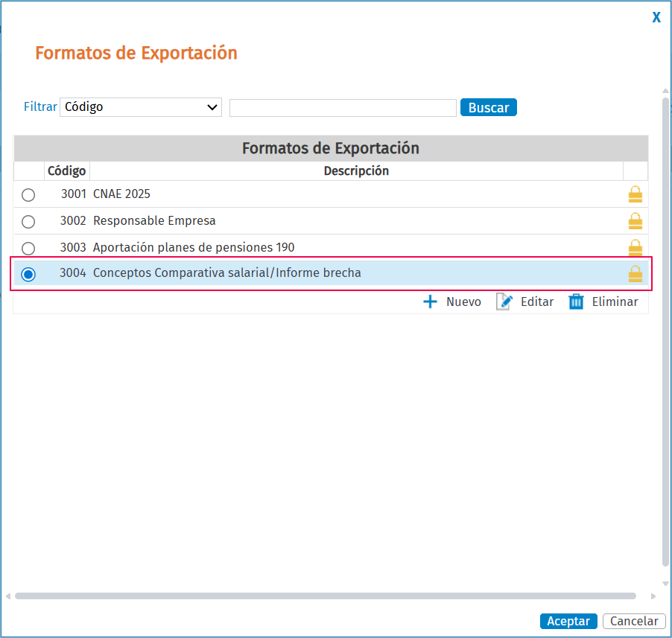Screen dimensions: 672x638
Task: Click the lock icon for CNAE 2025
Action: click(x=635, y=194)
